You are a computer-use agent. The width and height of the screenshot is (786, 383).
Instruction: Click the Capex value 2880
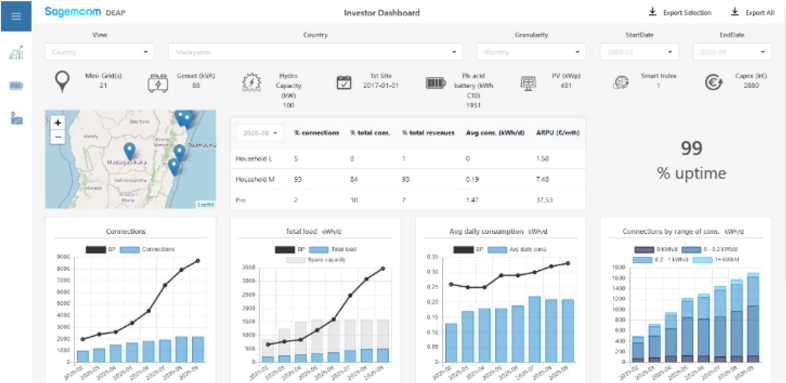tap(752, 86)
